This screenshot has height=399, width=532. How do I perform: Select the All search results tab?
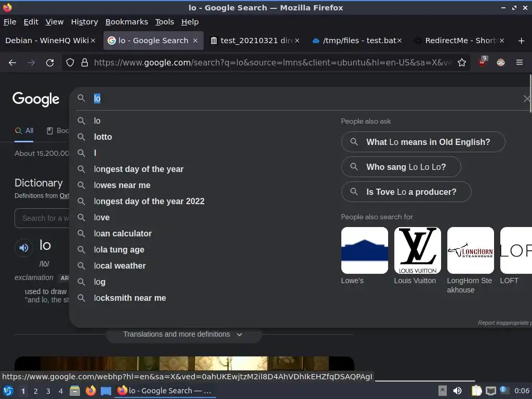coord(24,131)
